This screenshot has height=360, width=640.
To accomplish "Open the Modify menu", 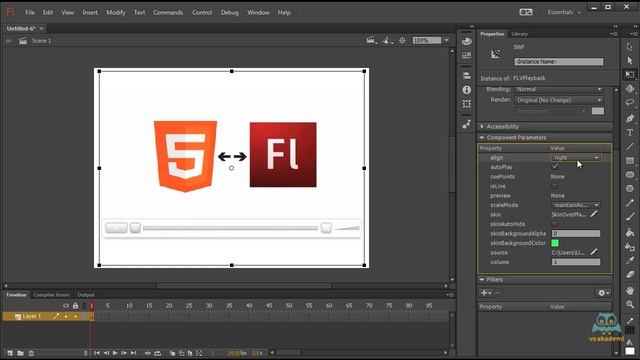I will tap(116, 13).
